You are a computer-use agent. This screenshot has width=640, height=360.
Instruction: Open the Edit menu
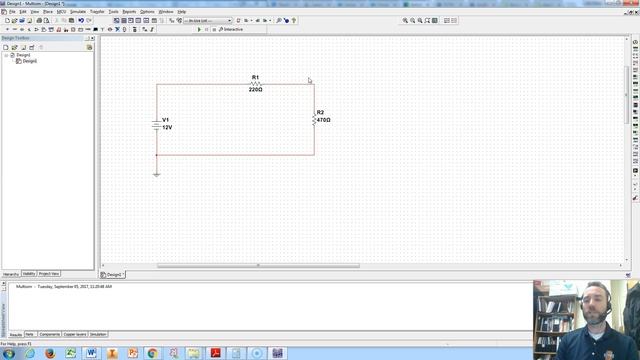tap(23, 12)
